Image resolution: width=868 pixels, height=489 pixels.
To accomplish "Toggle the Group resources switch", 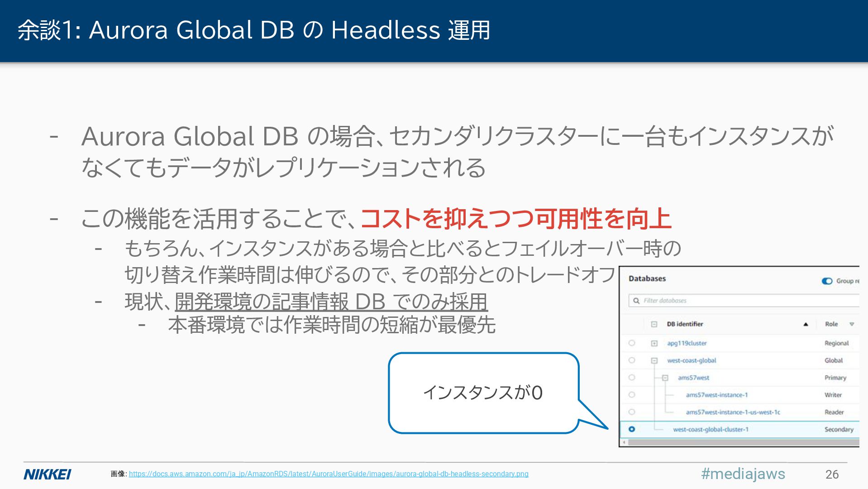I will coord(827,281).
